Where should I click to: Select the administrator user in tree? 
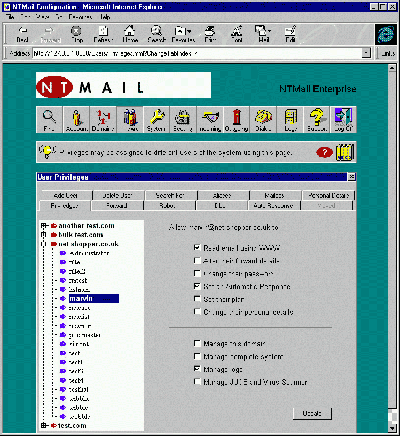click(89, 253)
